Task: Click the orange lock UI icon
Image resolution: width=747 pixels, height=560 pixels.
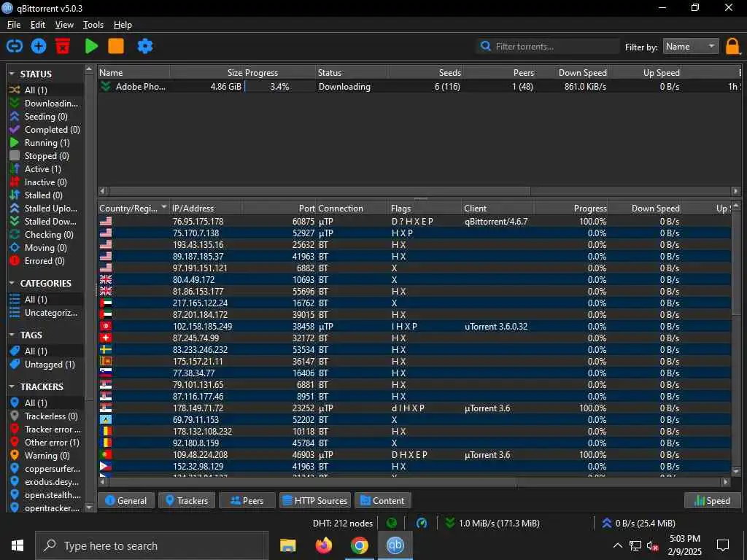Action: [x=732, y=47]
